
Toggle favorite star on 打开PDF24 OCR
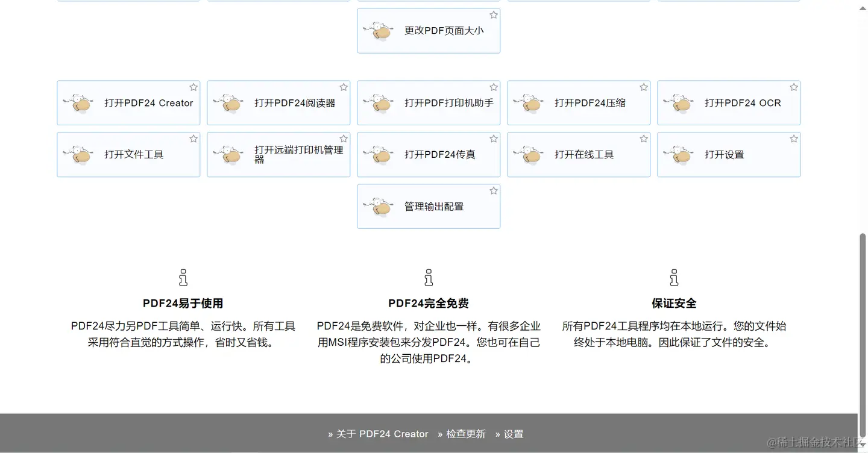coord(794,87)
